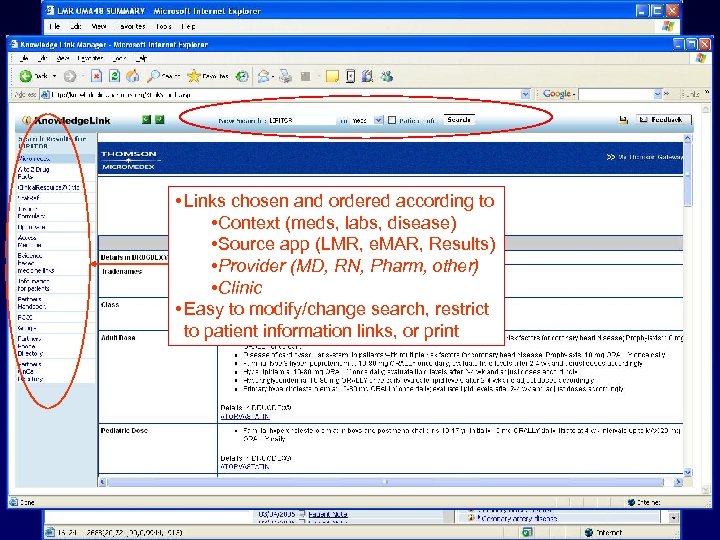Click the grey Forward arrow button
Image resolution: width=720 pixels, height=540 pixels.
pyautogui.click(x=70, y=76)
